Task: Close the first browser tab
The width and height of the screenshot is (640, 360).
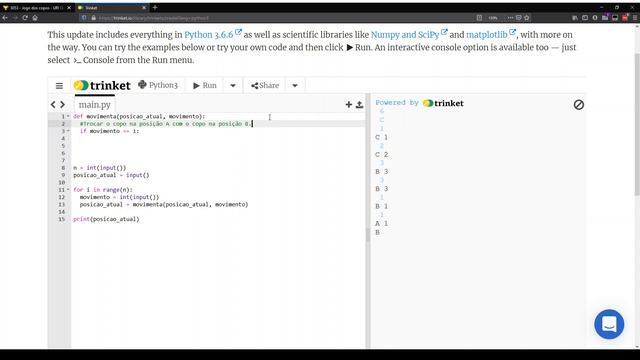Action: [x=69, y=8]
